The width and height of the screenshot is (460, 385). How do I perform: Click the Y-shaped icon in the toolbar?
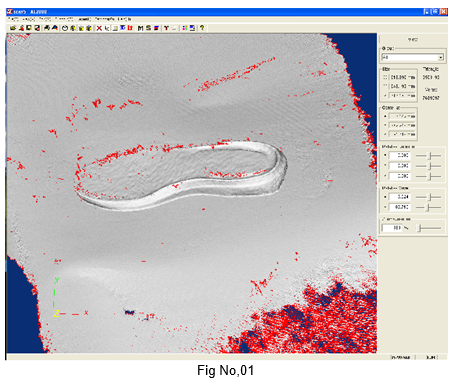166,28
